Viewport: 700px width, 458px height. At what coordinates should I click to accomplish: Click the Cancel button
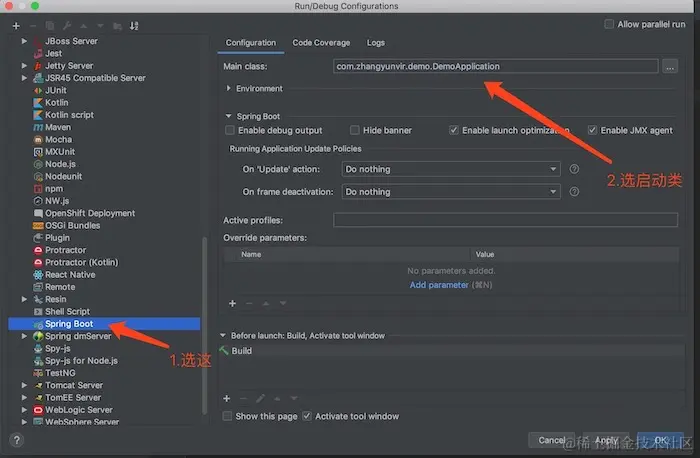tap(551, 441)
